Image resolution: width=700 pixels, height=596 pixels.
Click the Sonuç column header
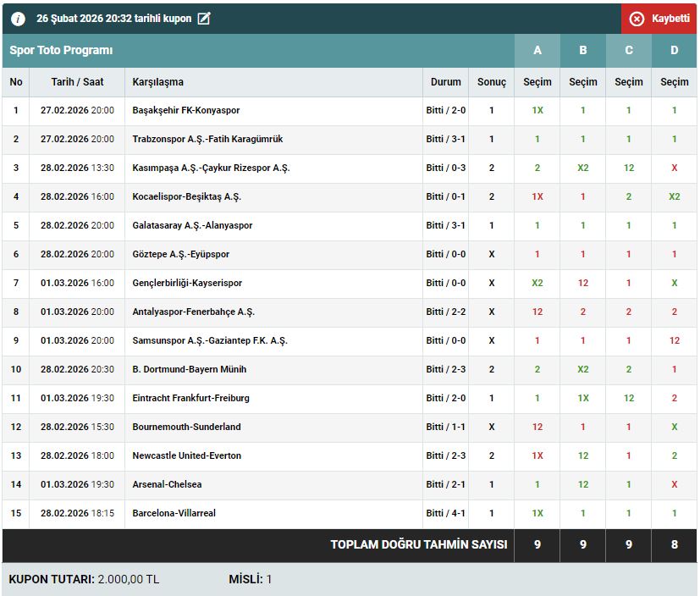pyautogui.click(x=492, y=82)
